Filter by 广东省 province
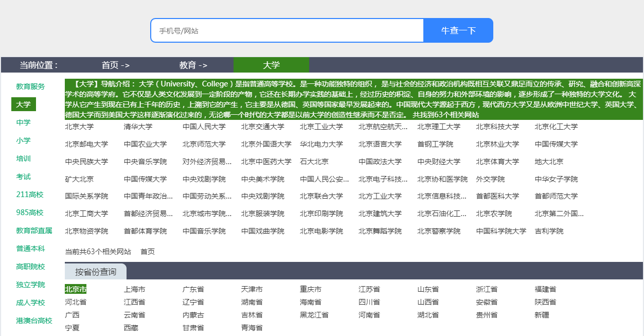Viewport: 644px width, 336px height. click(x=193, y=289)
